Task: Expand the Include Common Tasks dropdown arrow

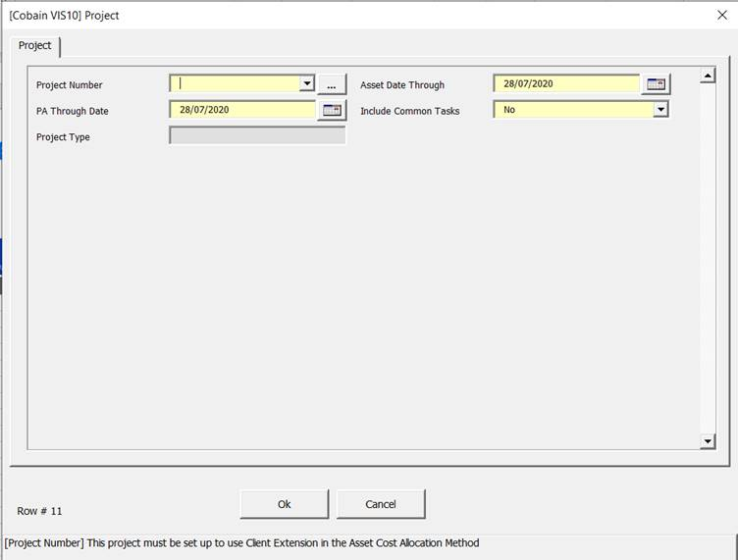Action: pyautogui.click(x=660, y=110)
